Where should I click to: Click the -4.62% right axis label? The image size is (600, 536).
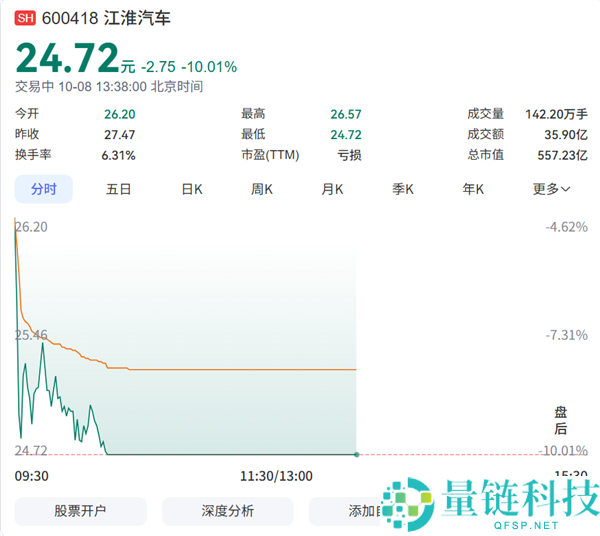(x=566, y=227)
